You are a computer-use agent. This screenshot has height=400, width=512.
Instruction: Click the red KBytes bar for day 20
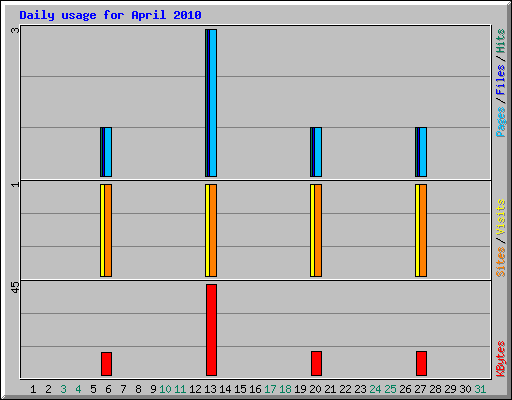[x=316, y=363]
